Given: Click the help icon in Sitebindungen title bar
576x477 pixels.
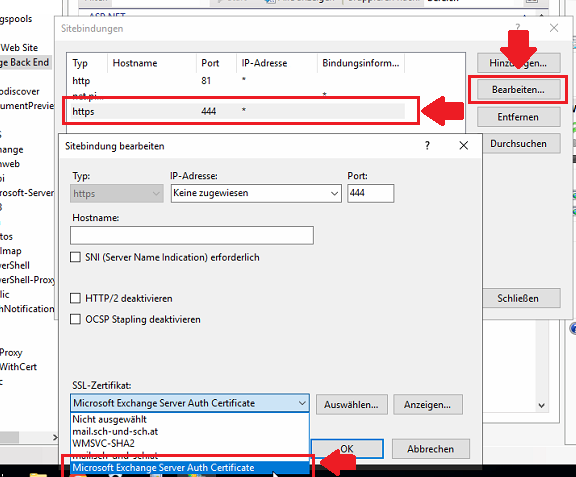Looking at the screenshot, I should (518, 27).
